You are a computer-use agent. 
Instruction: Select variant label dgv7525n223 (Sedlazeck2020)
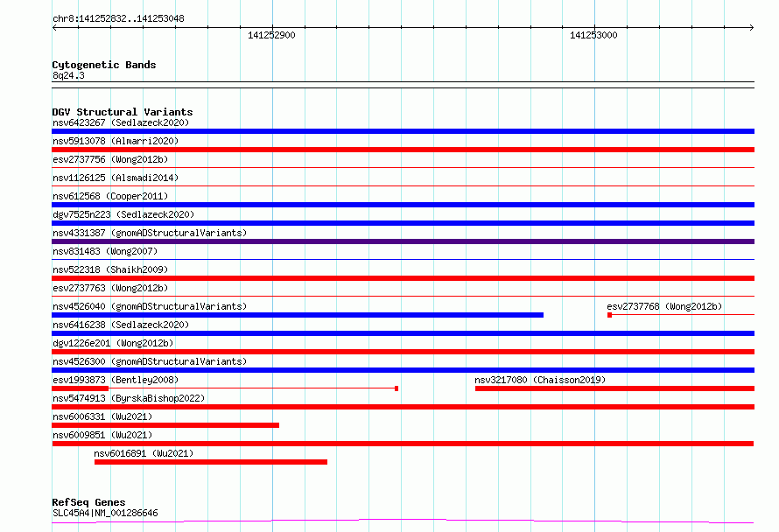(x=123, y=214)
